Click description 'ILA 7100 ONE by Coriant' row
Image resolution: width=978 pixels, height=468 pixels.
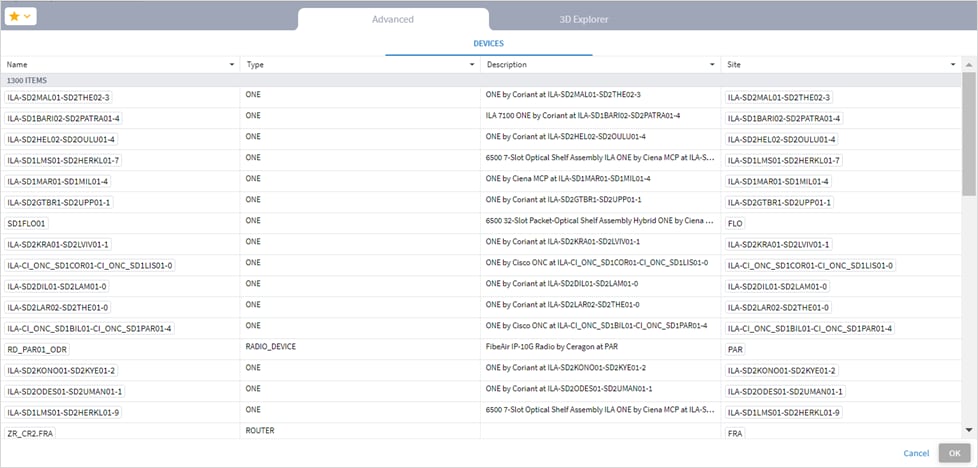click(x=583, y=115)
